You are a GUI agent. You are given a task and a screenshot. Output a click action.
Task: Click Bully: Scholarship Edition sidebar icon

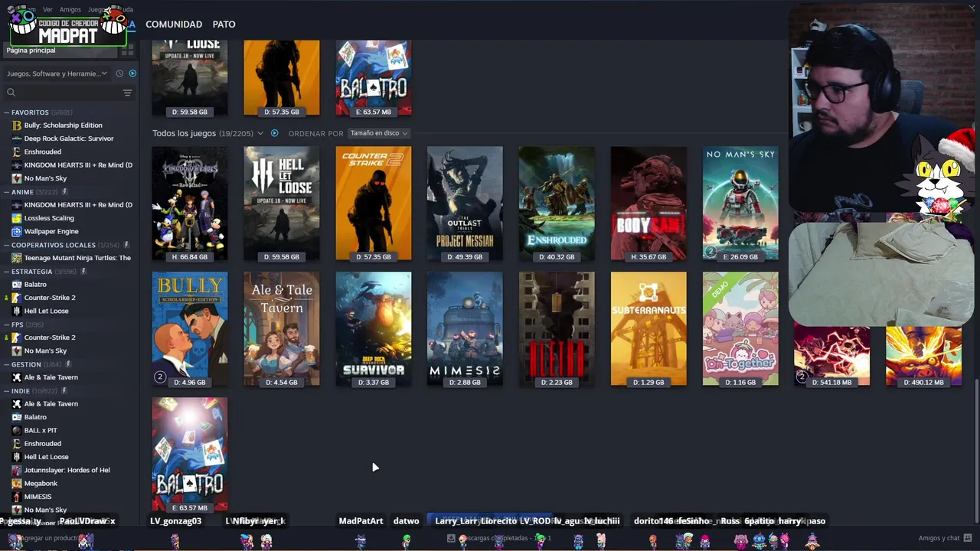tap(17, 126)
